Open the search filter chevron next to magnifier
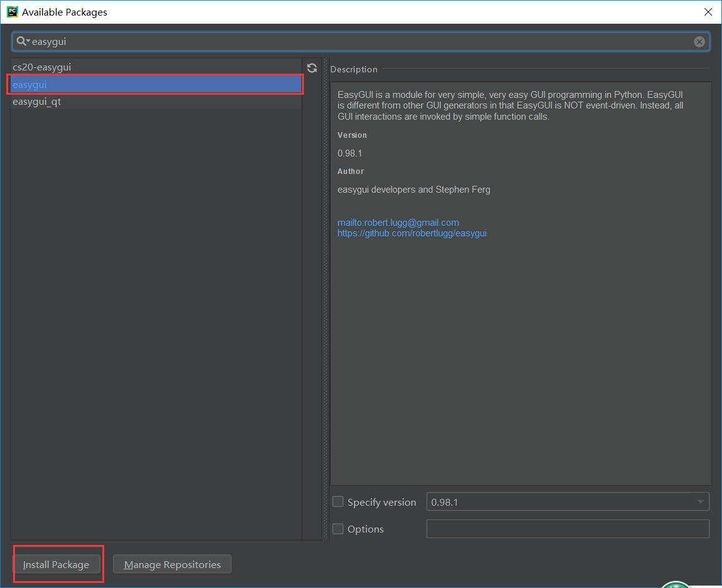The height and width of the screenshot is (588, 722). coord(27,41)
